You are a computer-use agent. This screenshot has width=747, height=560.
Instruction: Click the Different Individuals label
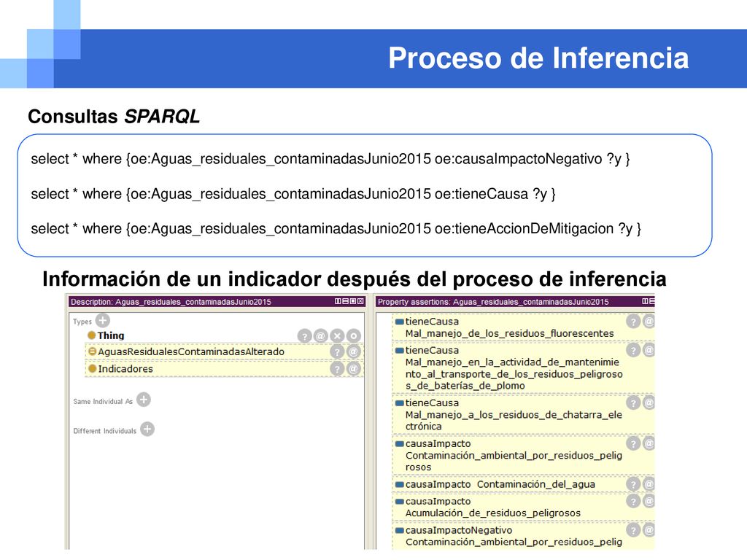(x=105, y=431)
